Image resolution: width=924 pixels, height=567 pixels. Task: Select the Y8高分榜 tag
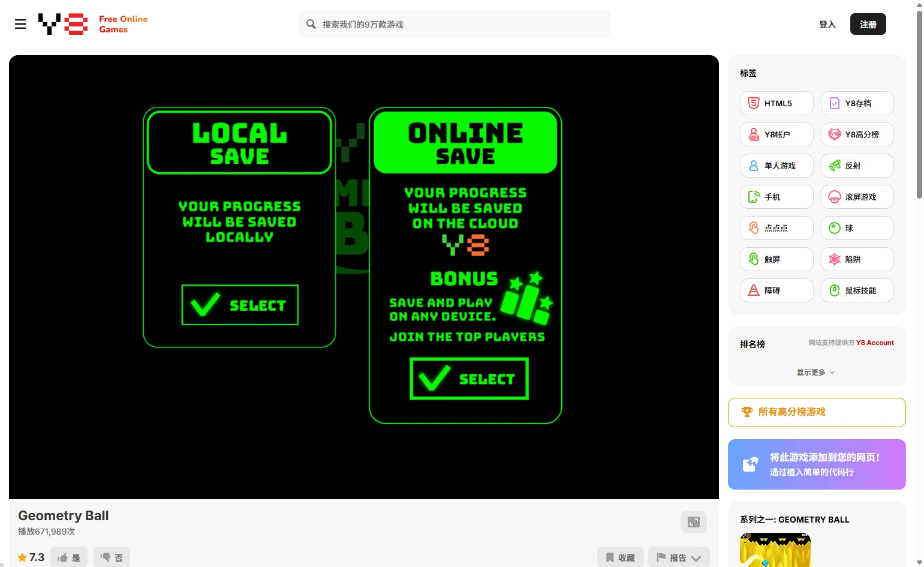(857, 134)
